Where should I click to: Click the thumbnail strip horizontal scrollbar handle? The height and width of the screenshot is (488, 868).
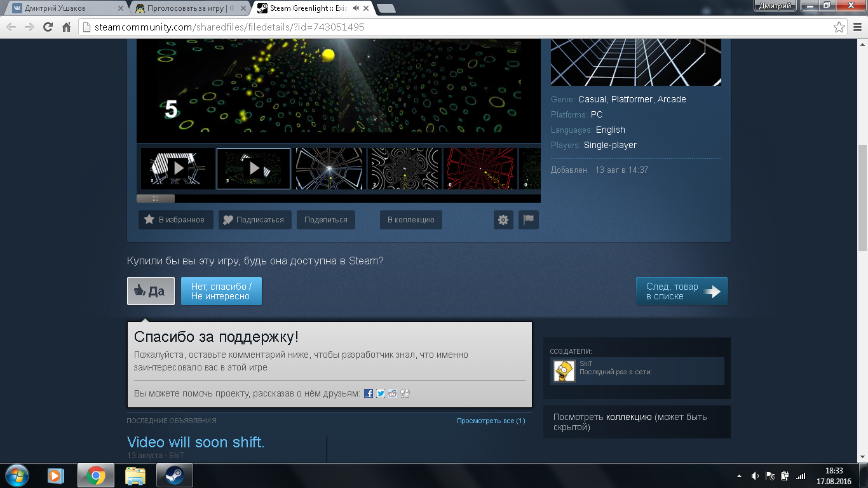[x=156, y=198]
